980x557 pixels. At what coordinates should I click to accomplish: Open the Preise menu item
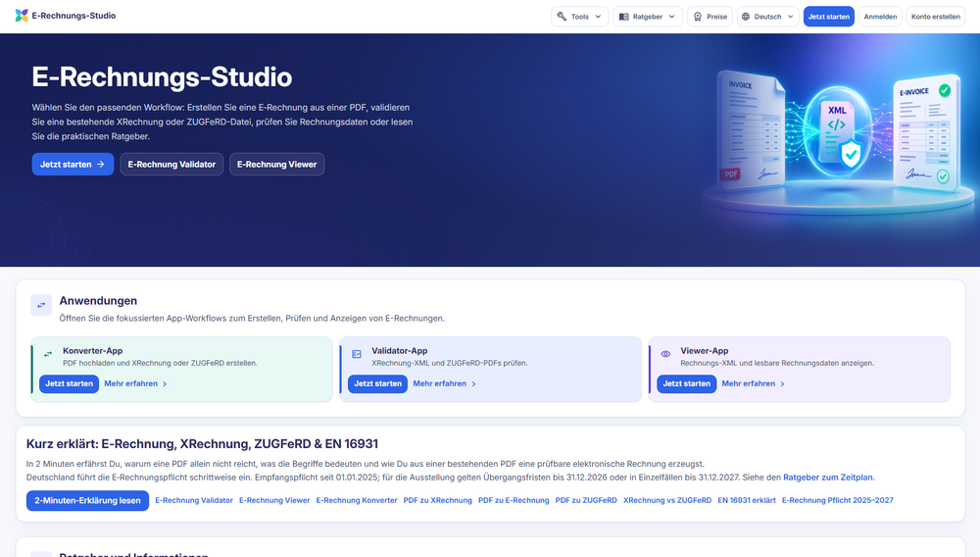(x=710, y=17)
